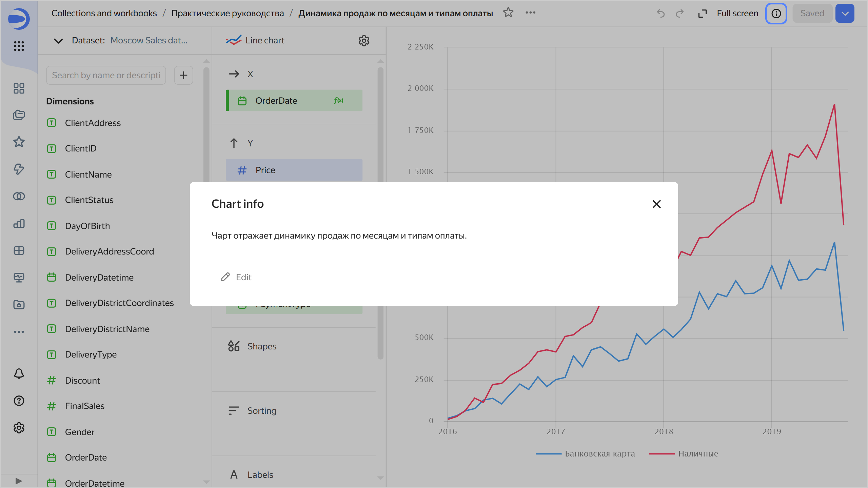Click the help question mark icon
Screen dimensions: 868x488
(x=19, y=401)
